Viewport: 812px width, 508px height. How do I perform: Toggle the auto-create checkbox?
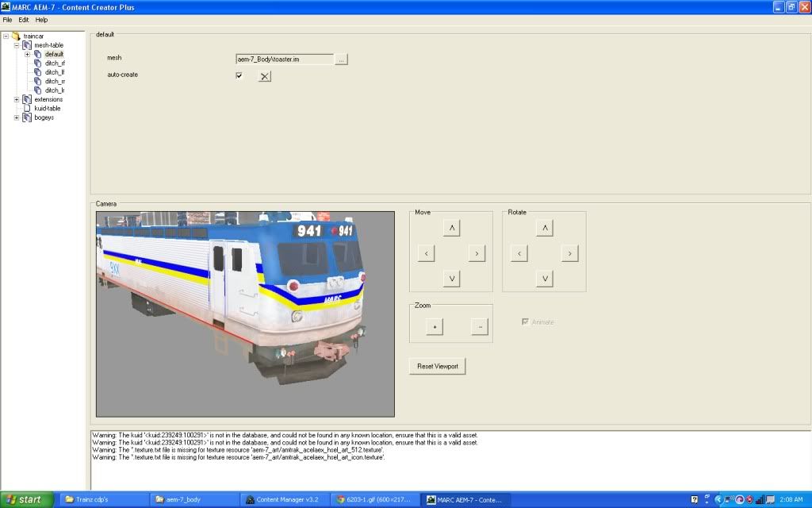tap(239, 75)
